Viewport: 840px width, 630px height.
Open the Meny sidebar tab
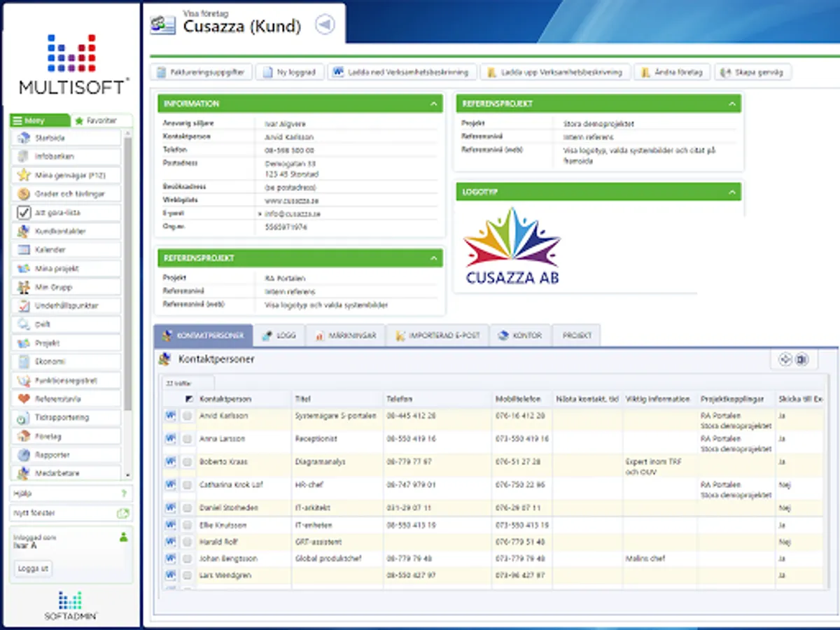pyautogui.click(x=39, y=120)
